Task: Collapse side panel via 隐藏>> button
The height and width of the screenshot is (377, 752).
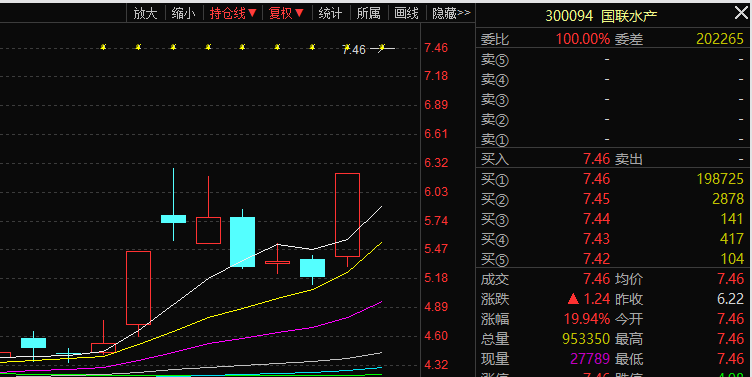Action: click(x=451, y=13)
